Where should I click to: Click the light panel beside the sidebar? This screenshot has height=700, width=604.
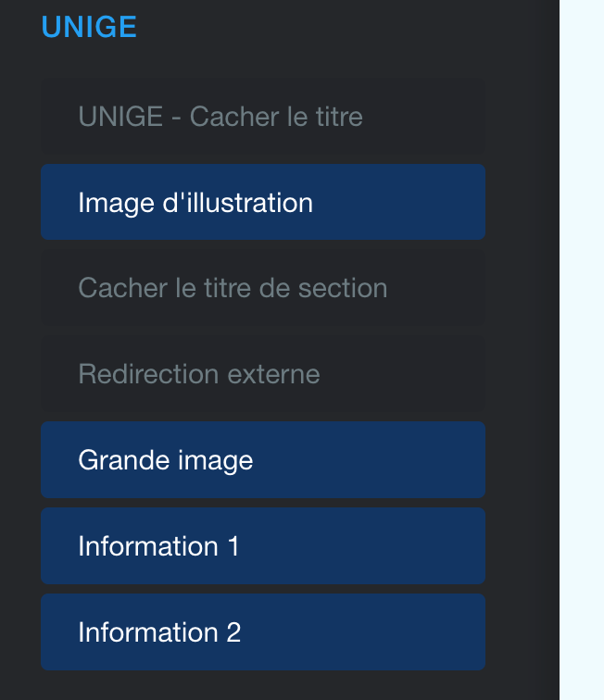582,350
